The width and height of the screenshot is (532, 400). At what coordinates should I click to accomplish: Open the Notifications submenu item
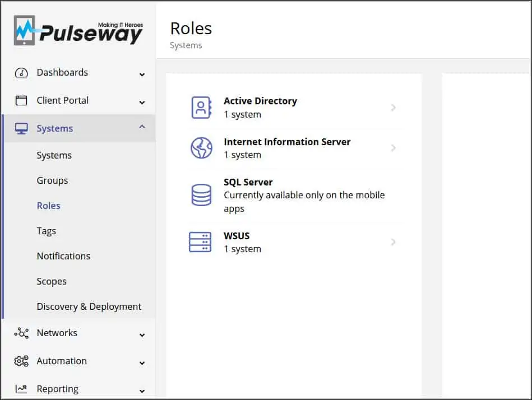[x=63, y=256]
